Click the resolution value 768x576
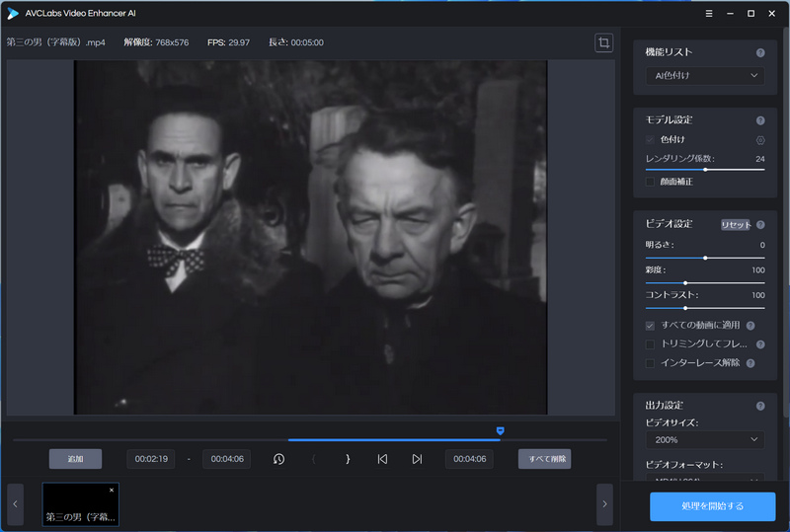The image size is (790, 532). (x=172, y=42)
